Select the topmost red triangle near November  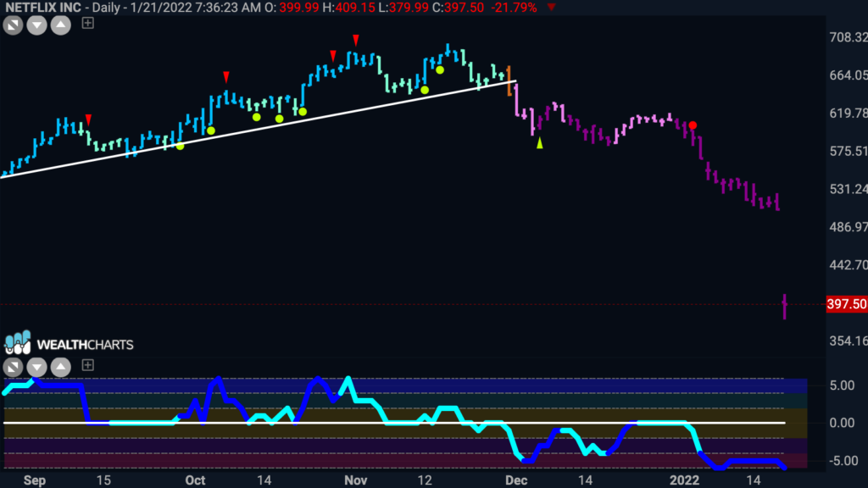356,40
